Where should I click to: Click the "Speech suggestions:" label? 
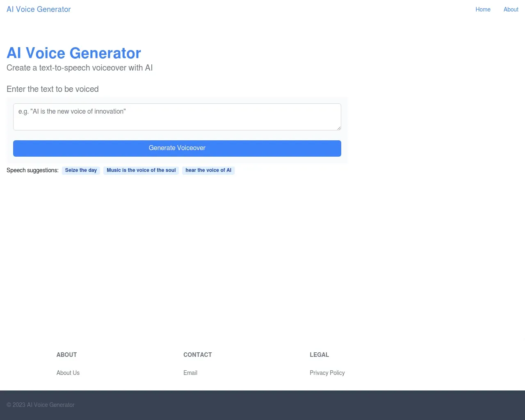(x=32, y=170)
